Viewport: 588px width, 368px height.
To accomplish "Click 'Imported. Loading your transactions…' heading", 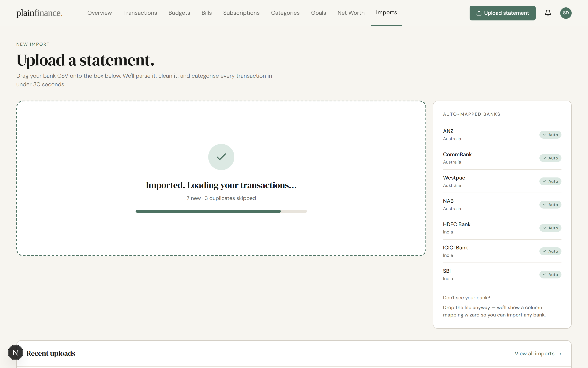I will pyautogui.click(x=221, y=185).
